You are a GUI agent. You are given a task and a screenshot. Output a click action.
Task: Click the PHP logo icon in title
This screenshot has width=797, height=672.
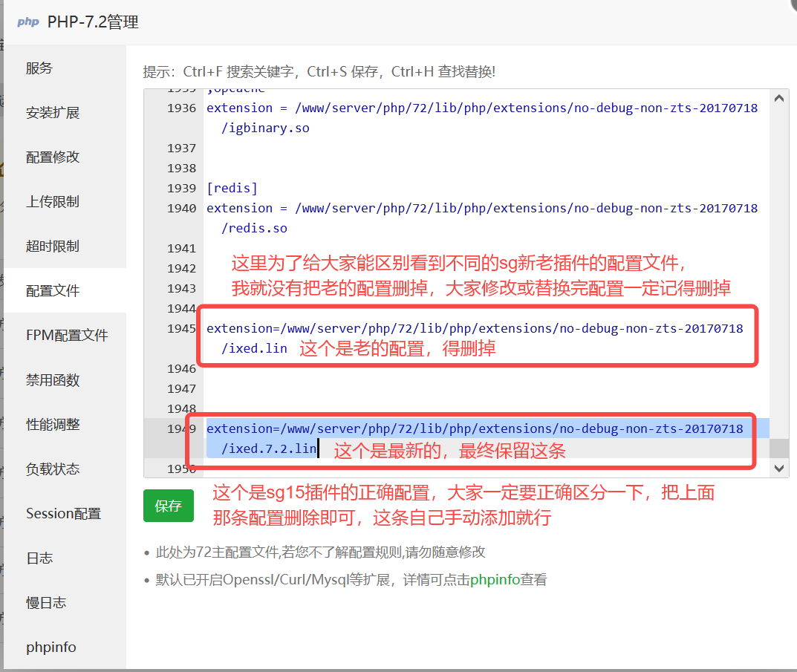coord(28,22)
